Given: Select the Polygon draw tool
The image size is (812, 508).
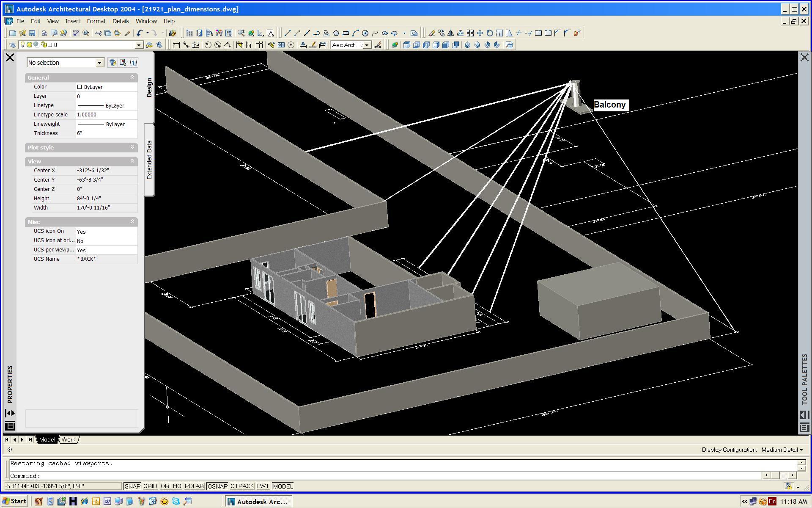Looking at the screenshot, I should pyautogui.click(x=336, y=33).
